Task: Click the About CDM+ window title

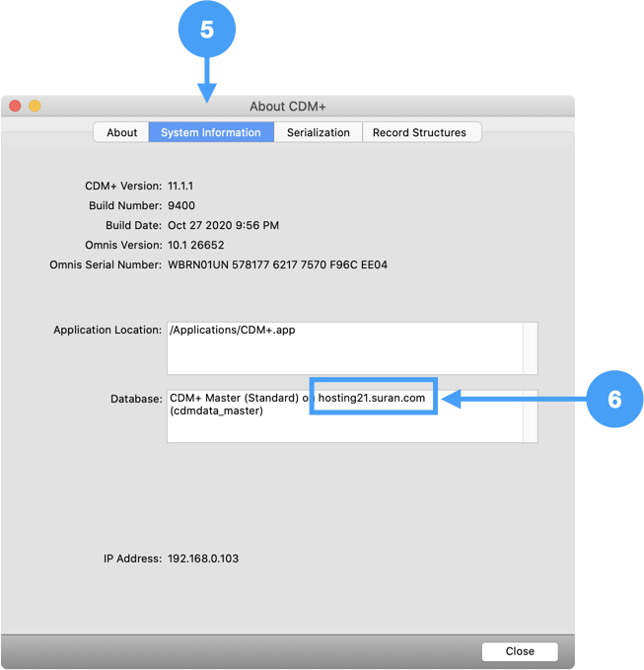Action: pos(288,107)
